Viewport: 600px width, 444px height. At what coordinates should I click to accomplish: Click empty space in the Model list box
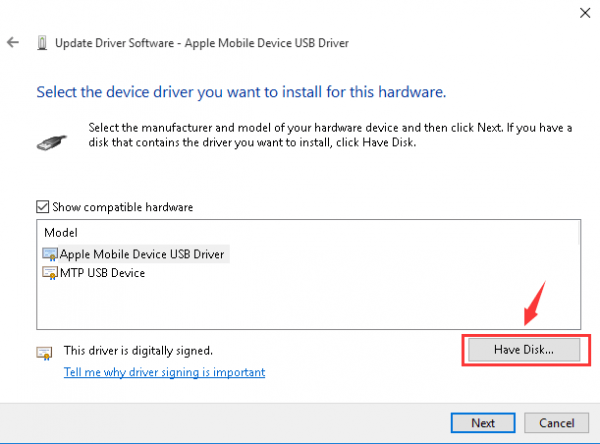click(300, 305)
